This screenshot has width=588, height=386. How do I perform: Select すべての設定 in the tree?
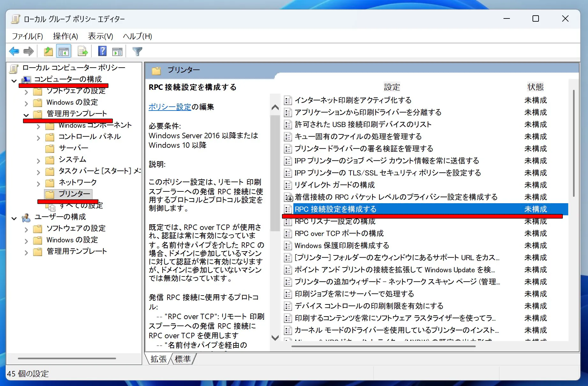click(81, 205)
